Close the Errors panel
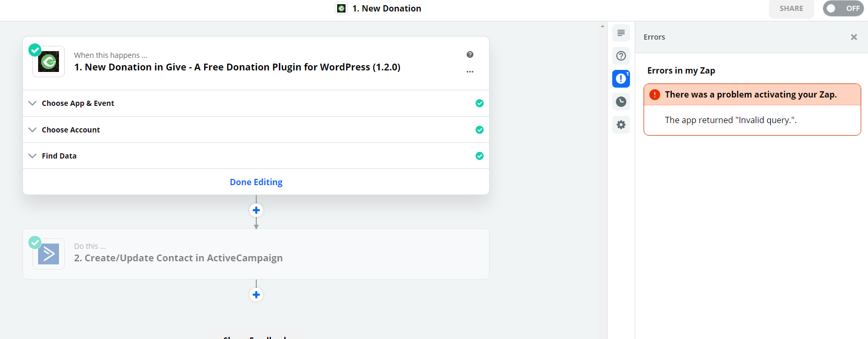The width and height of the screenshot is (868, 339). click(854, 37)
